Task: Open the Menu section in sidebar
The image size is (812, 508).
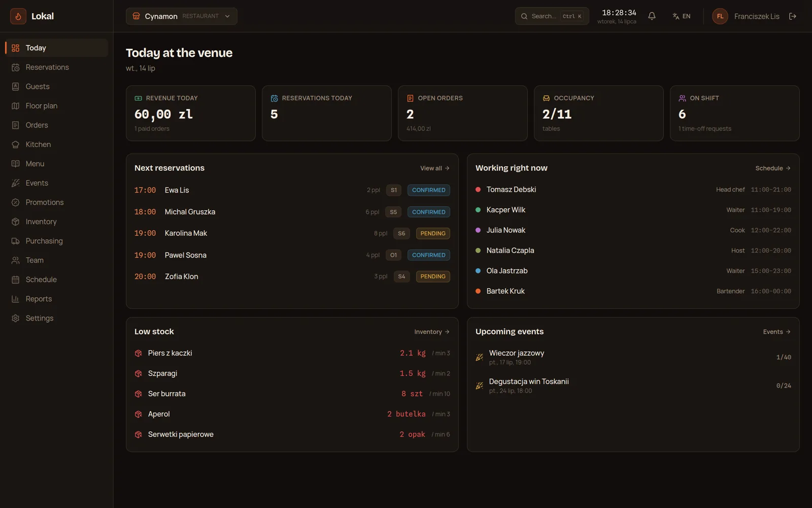Action: coord(57,164)
